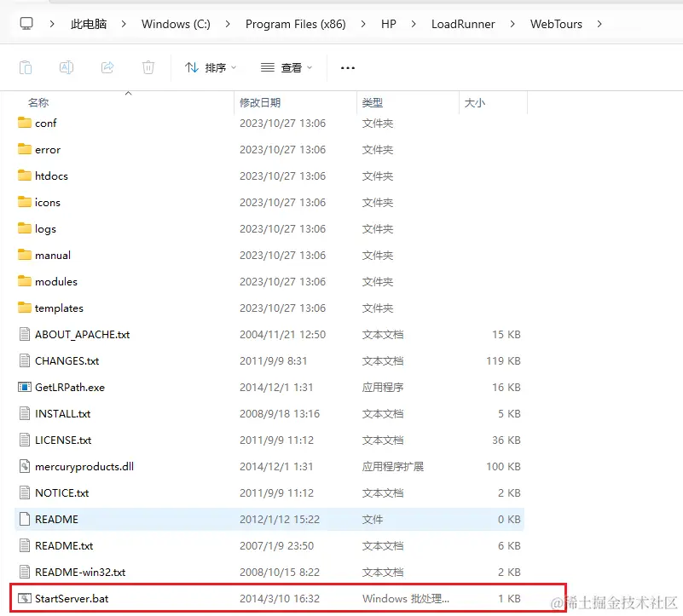The height and width of the screenshot is (616, 683).
Task: Open the 排序 sort dropdown
Action: click(211, 67)
